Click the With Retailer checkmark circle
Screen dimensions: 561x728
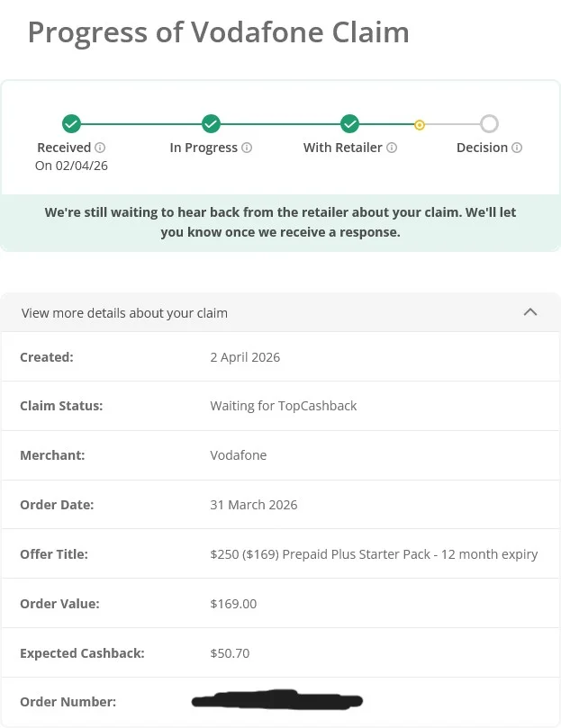click(349, 124)
